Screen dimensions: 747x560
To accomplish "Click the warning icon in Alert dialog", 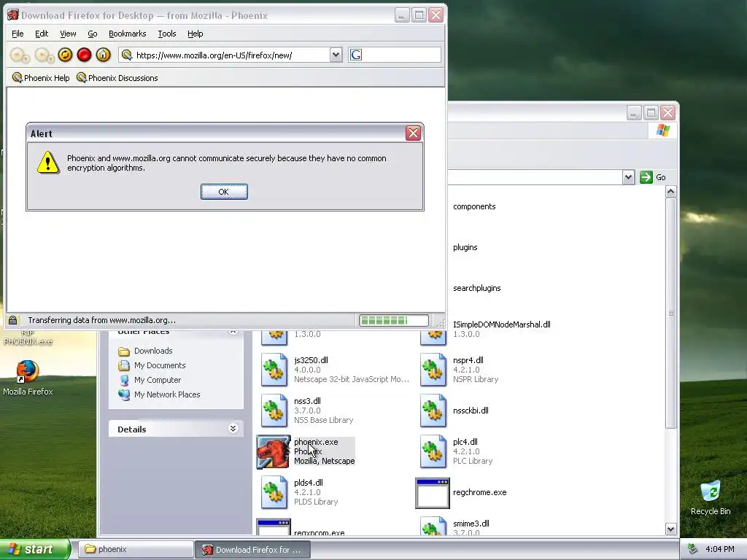I will [x=48, y=163].
